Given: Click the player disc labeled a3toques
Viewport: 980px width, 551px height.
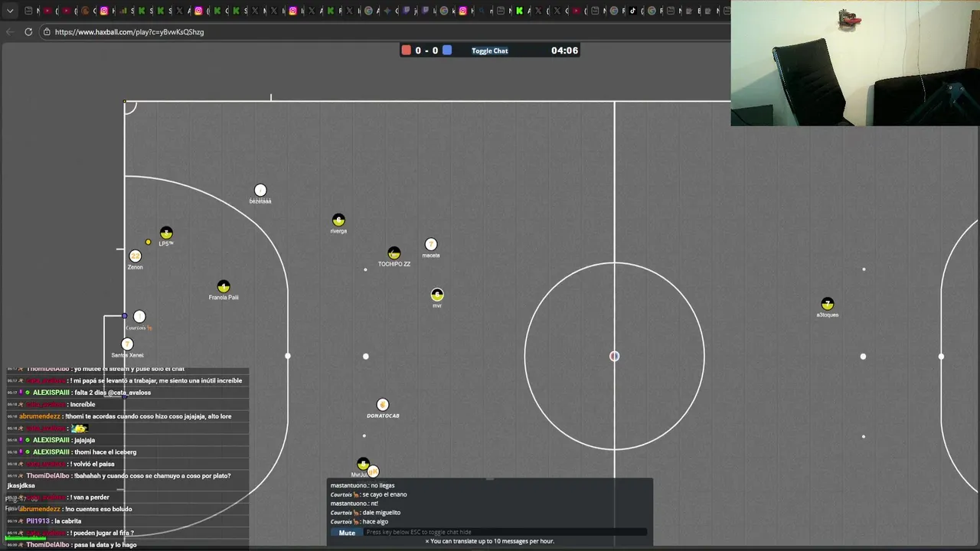Looking at the screenshot, I should (x=827, y=304).
